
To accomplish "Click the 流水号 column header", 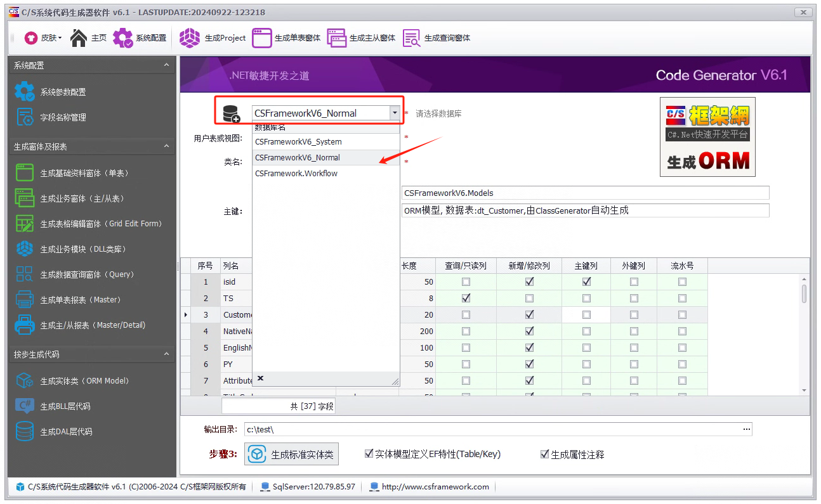I will [682, 266].
